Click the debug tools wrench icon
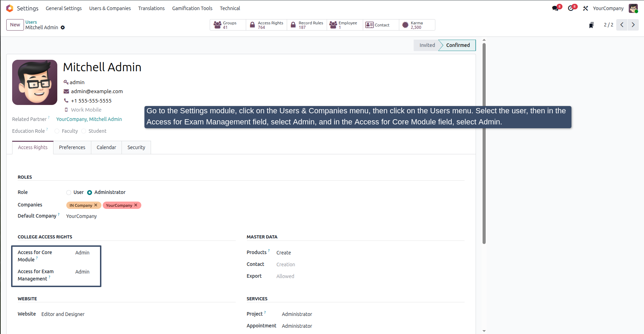The width and height of the screenshot is (644, 334). [586, 8]
